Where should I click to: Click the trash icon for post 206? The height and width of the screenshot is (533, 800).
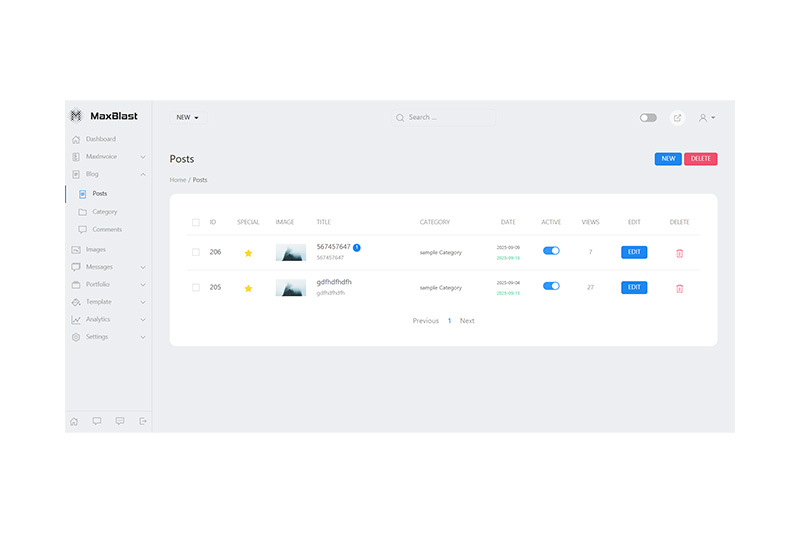[679, 253]
